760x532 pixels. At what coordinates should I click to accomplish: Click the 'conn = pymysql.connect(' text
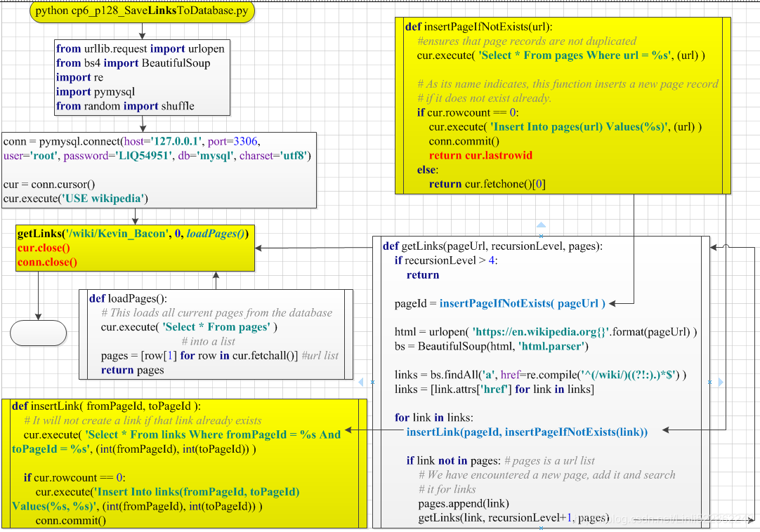[x=63, y=142]
